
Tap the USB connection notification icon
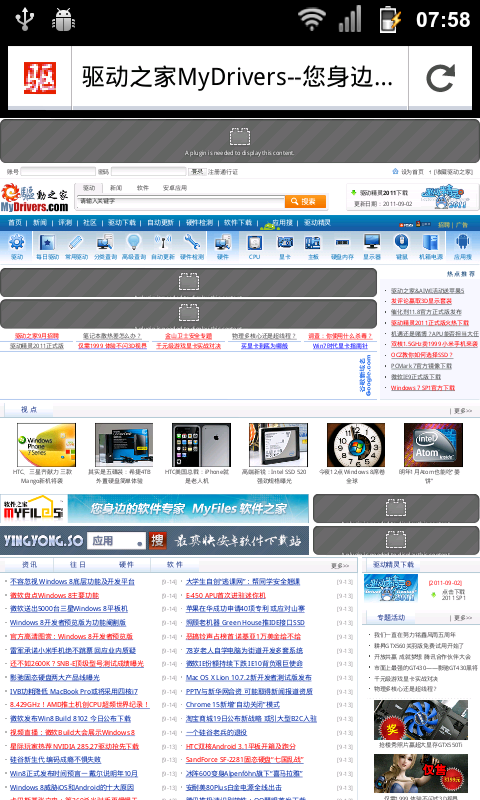(x=25, y=19)
